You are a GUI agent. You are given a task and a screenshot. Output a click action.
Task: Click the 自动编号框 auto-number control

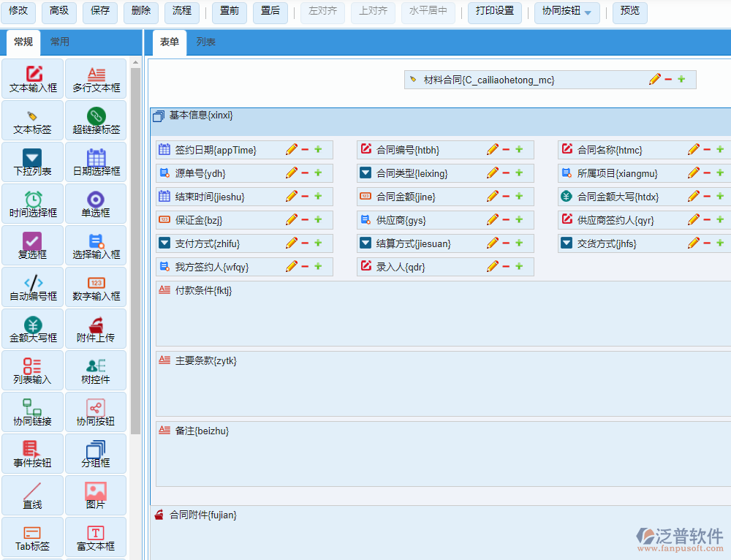(x=33, y=287)
